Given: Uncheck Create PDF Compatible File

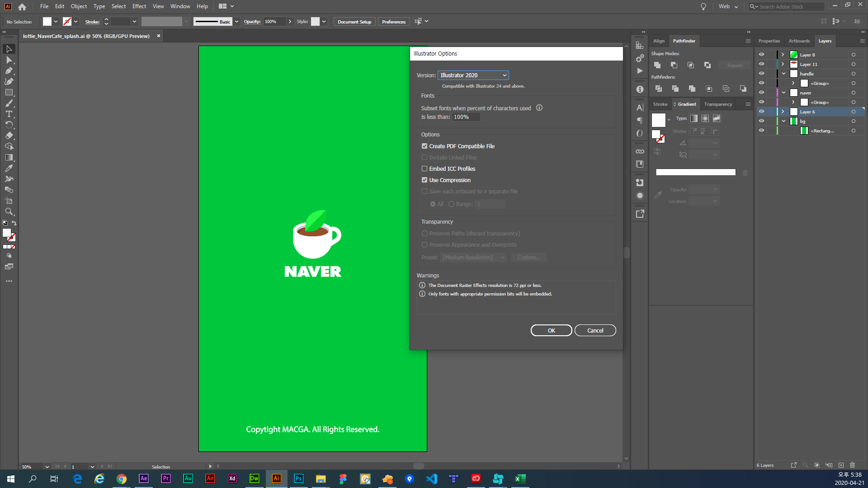Looking at the screenshot, I should point(425,146).
